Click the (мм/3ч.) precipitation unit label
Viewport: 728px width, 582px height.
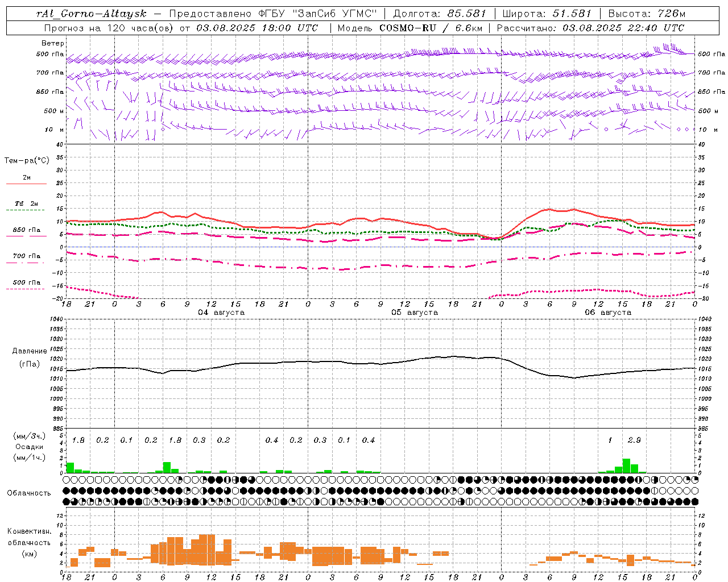(30, 436)
